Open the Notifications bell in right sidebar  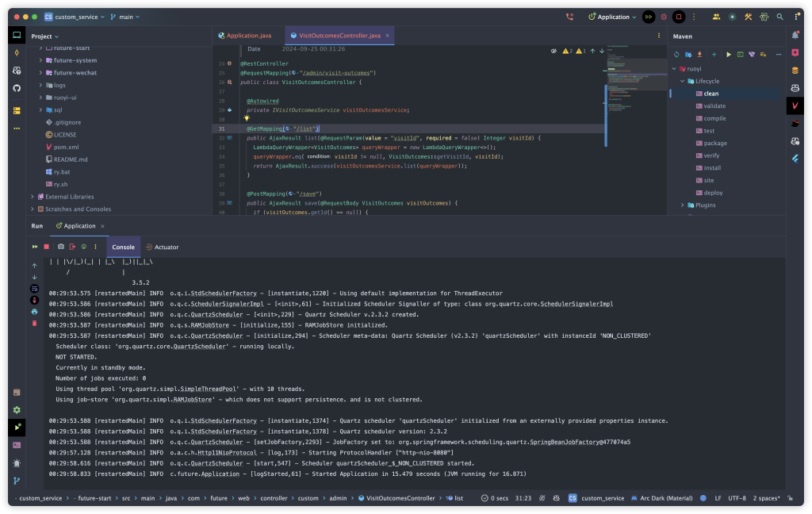795,36
